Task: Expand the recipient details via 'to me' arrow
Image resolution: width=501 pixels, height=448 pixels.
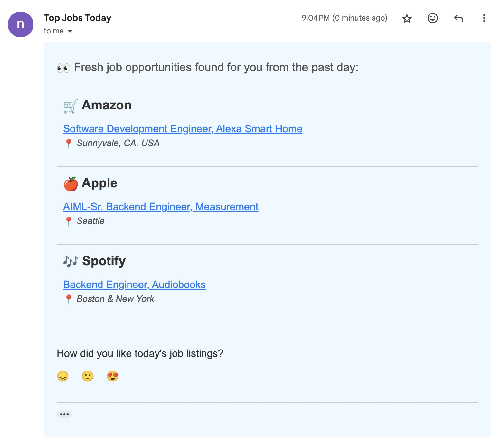Action: [x=70, y=31]
